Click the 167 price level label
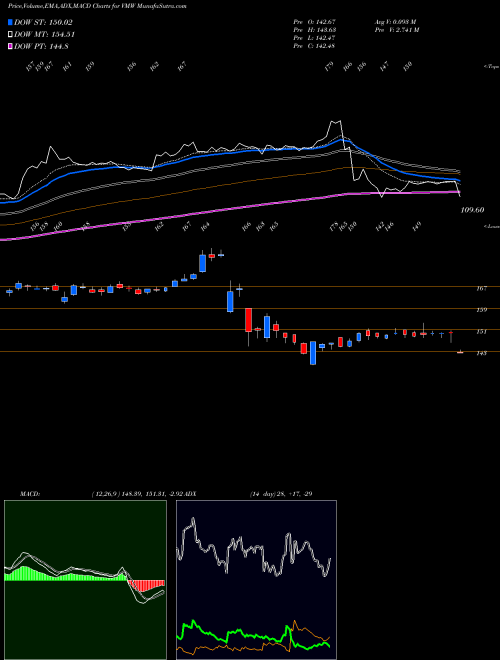The width and height of the screenshot is (500, 660). [x=481, y=288]
